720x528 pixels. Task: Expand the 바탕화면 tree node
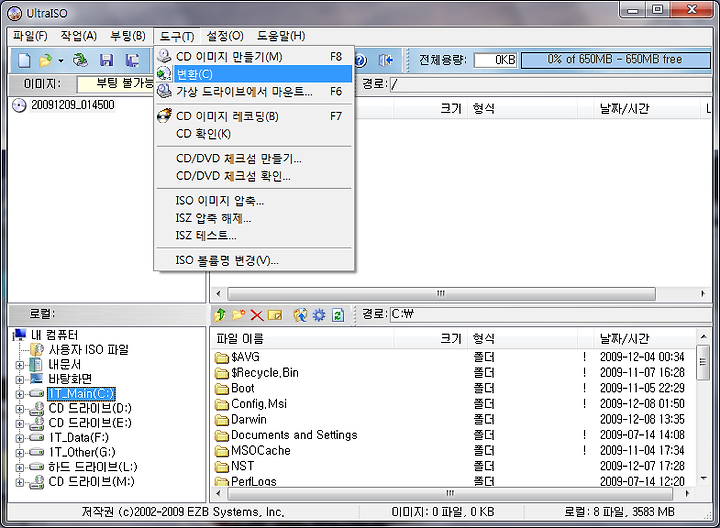pyautogui.click(x=19, y=380)
